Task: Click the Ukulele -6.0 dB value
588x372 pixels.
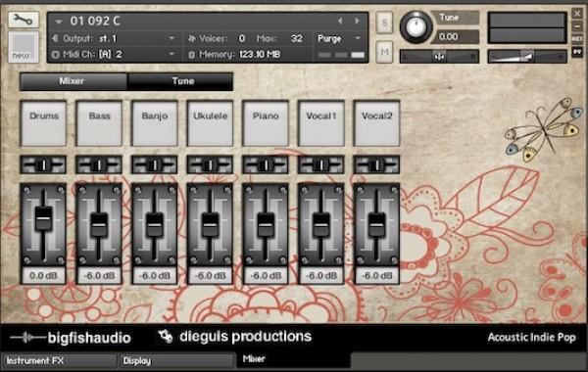Action: [210, 276]
